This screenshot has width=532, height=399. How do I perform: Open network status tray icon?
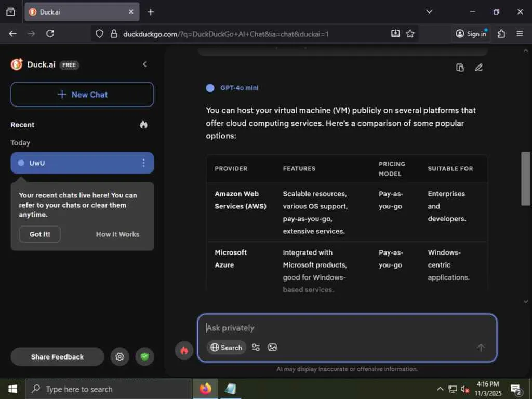coord(453,389)
